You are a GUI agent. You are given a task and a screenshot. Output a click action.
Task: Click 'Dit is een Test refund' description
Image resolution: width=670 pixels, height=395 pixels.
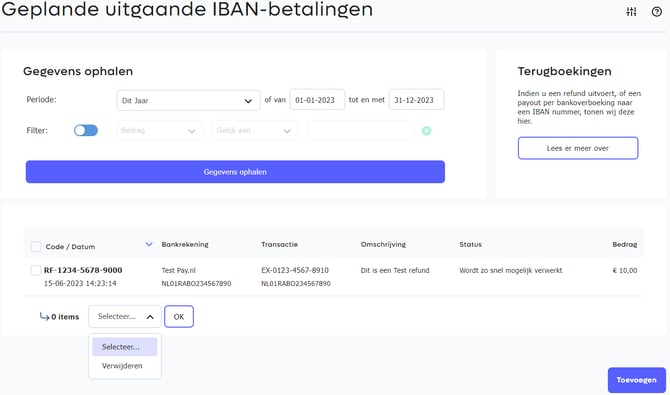[395, 270]
